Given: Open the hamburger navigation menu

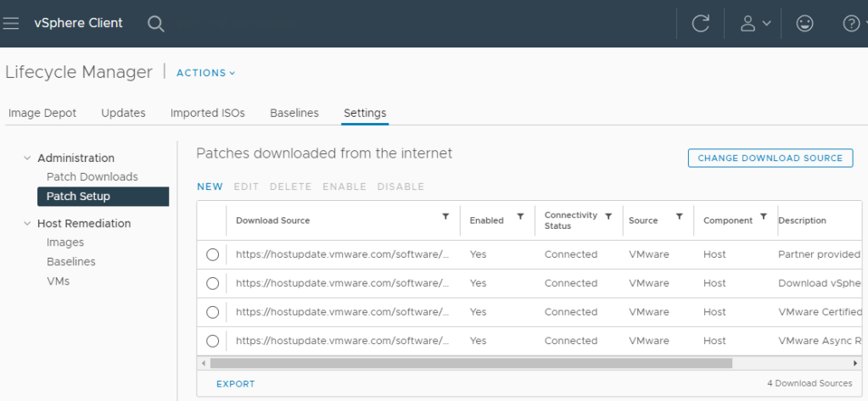Looking at the screenshot, I should tap(11, 24).
